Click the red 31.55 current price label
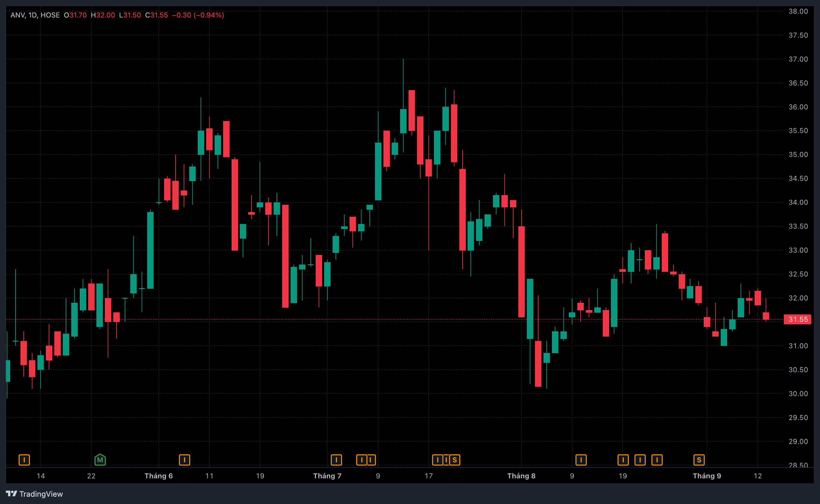Image resolution: width=820 pixels, height=504 pixels. 797,319
